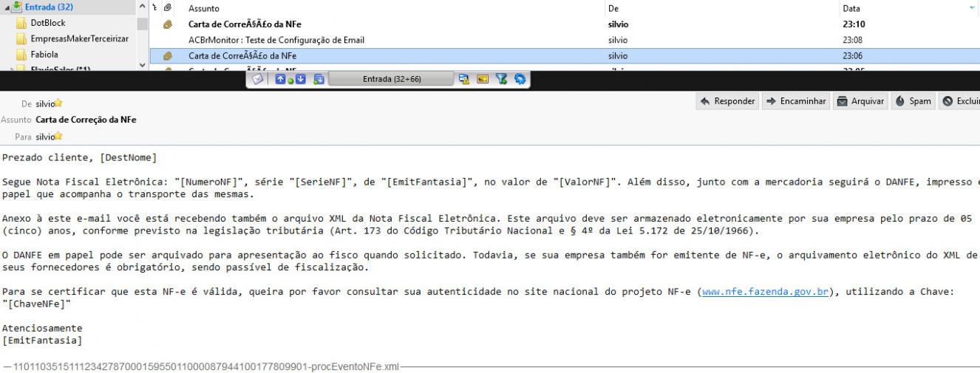Image resolution: width=980 pixels, height=373 pixels.
Task: Click the subject Carta de Correção da NFe
Action: [86, 120]
